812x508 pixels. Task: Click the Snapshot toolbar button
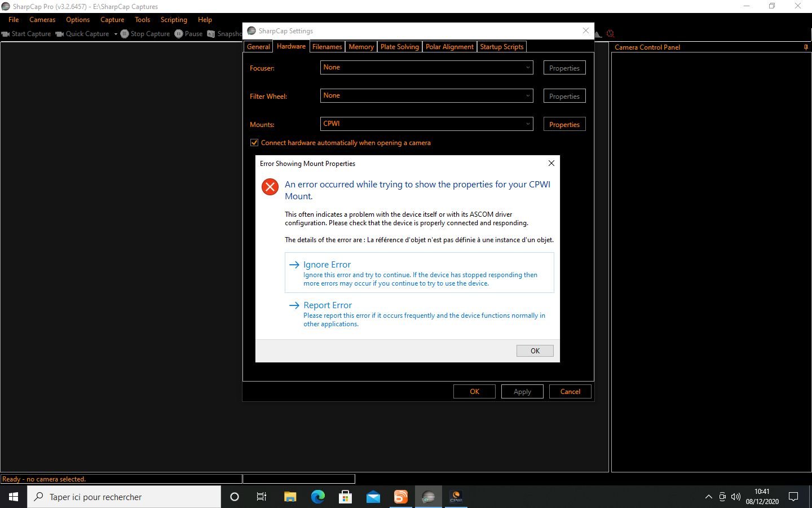coord(224,34)
